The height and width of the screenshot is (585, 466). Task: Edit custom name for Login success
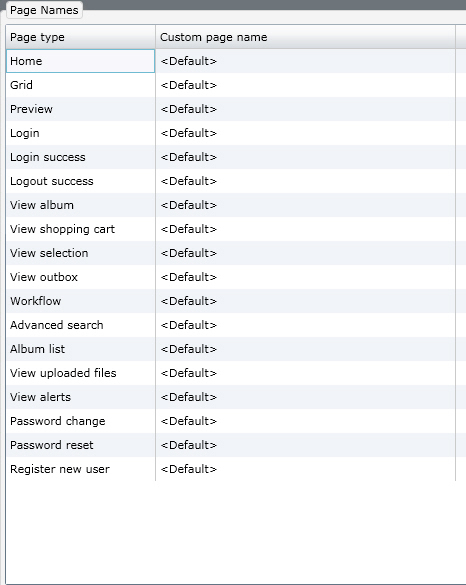[305, 157]
